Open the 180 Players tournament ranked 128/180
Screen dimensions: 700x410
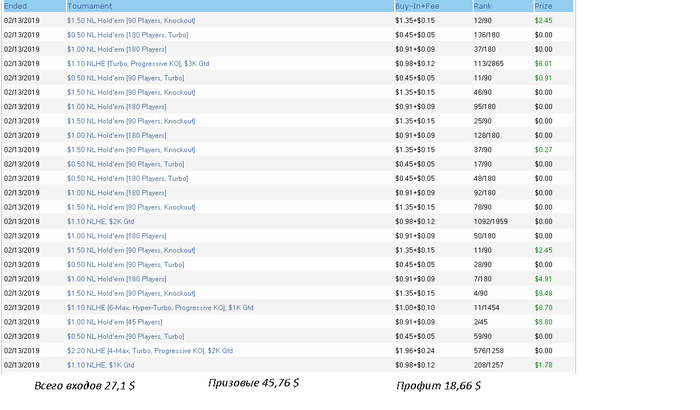117,135
